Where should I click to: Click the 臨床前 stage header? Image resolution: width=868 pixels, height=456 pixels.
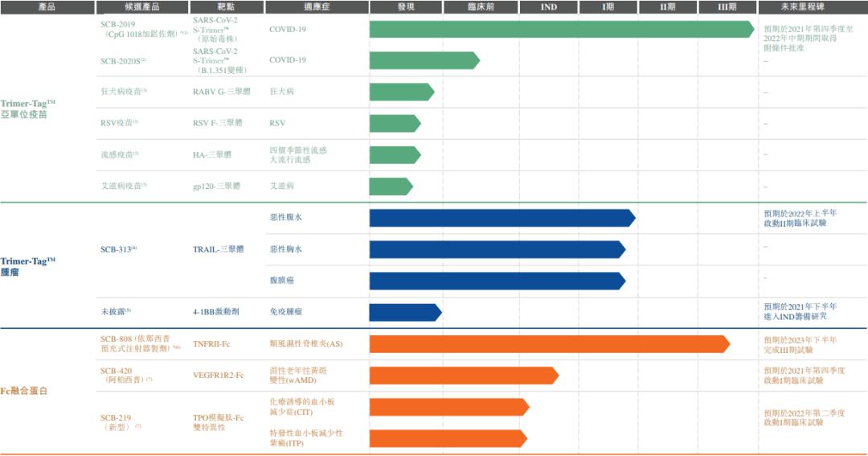pos(481,7)
